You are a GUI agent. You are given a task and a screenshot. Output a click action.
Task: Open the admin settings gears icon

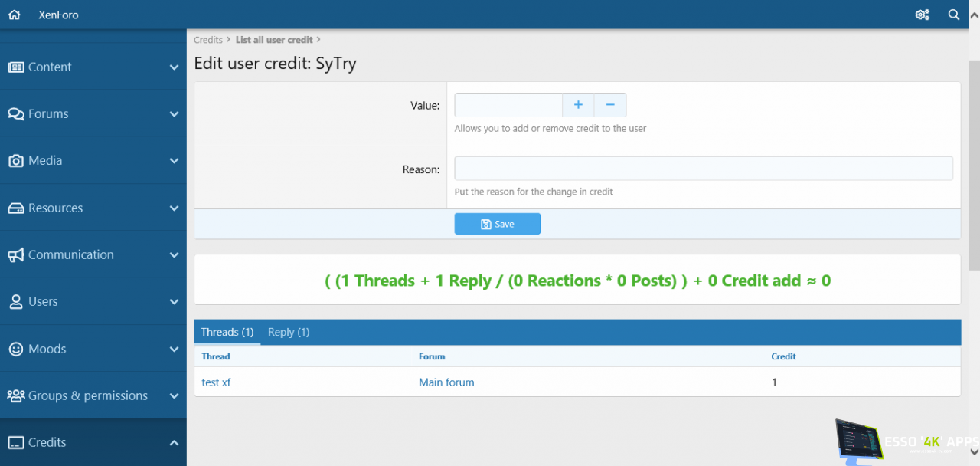click(x=923, y=15)
